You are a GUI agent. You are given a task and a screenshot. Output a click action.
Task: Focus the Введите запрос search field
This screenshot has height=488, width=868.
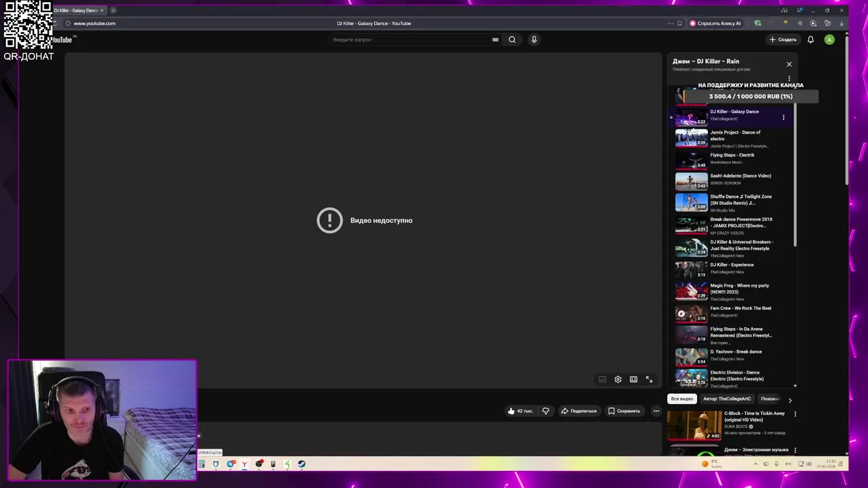coord(410,39)
